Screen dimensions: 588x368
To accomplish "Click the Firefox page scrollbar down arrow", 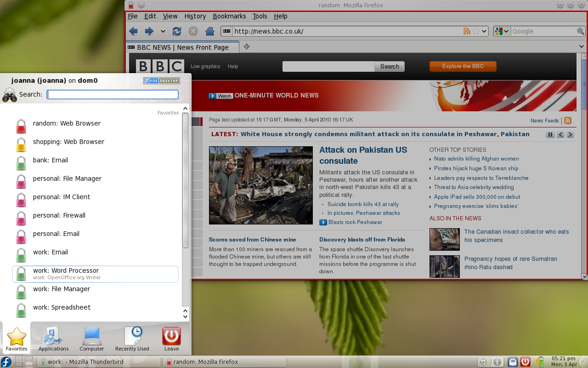I will tap(584, 276).
